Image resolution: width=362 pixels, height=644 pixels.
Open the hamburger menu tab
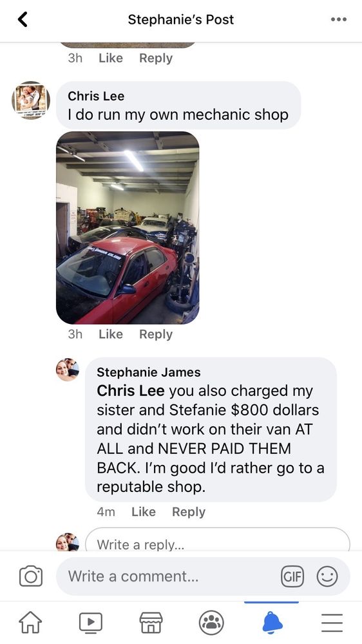coord(332,623)
